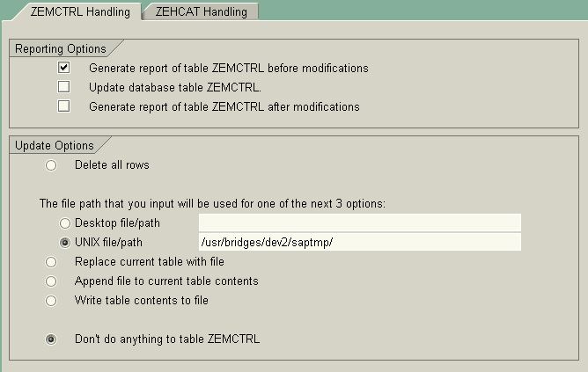Image resolution: width=588 pixels, height=372 pixels.
Task: Click the Reporting Options group header
Action: (61, 48)
